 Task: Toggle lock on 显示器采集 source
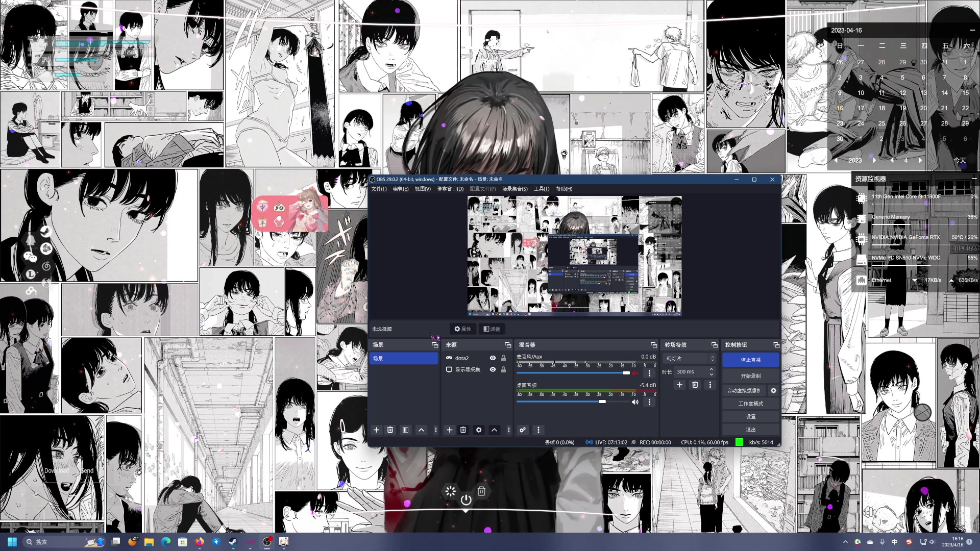[503, 369]
